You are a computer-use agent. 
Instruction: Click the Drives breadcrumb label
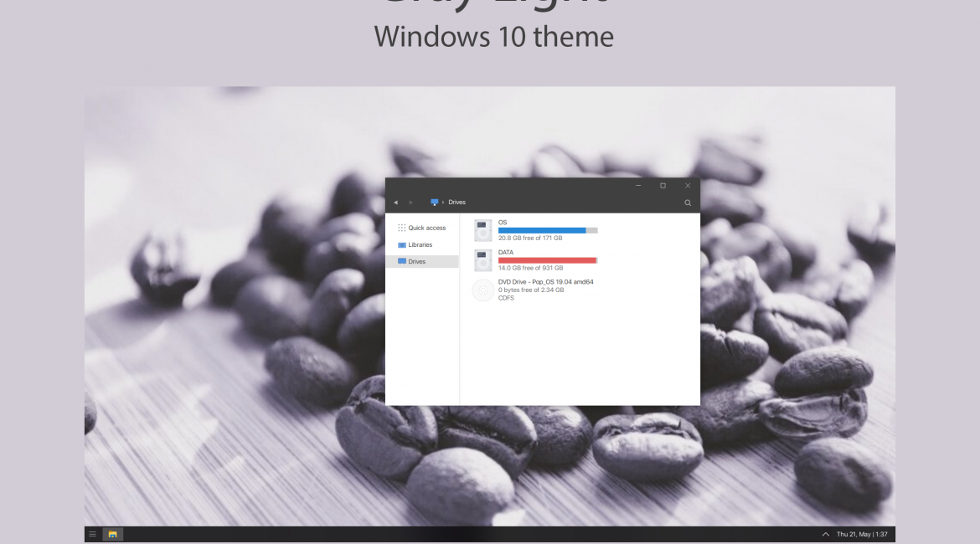pos(456,203)
